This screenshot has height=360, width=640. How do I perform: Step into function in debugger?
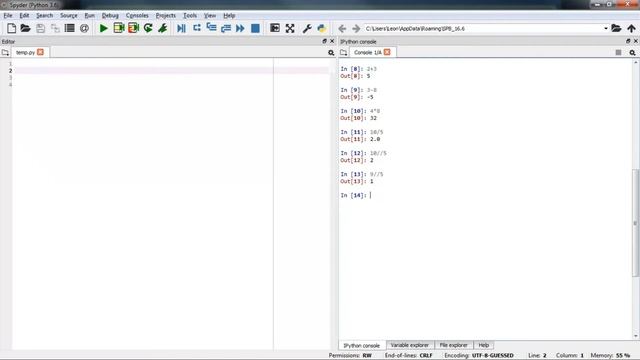[211, 28]
